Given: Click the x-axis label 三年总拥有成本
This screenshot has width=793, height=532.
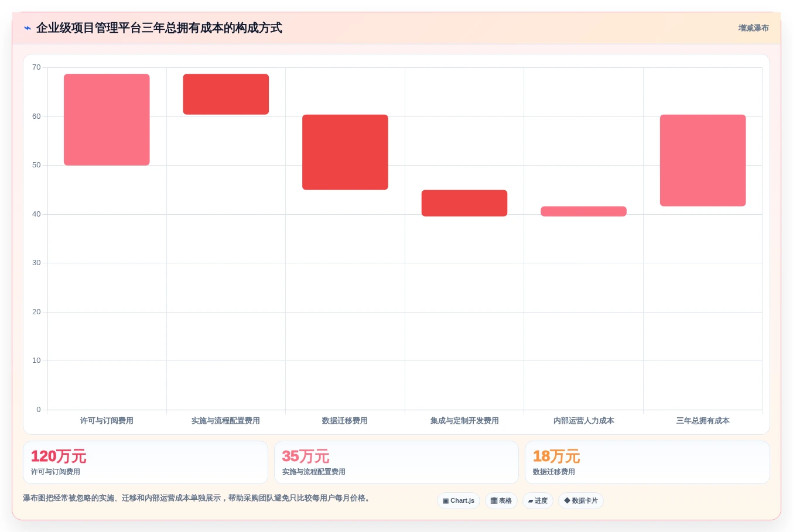Looking at the screenshot, I should [x=703, y=421].
